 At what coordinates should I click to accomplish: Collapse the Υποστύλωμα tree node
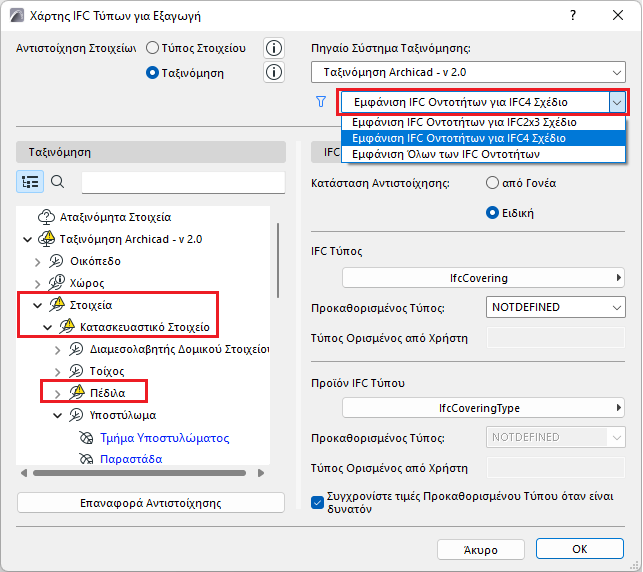pyautogui.click(x=57, y=415)
